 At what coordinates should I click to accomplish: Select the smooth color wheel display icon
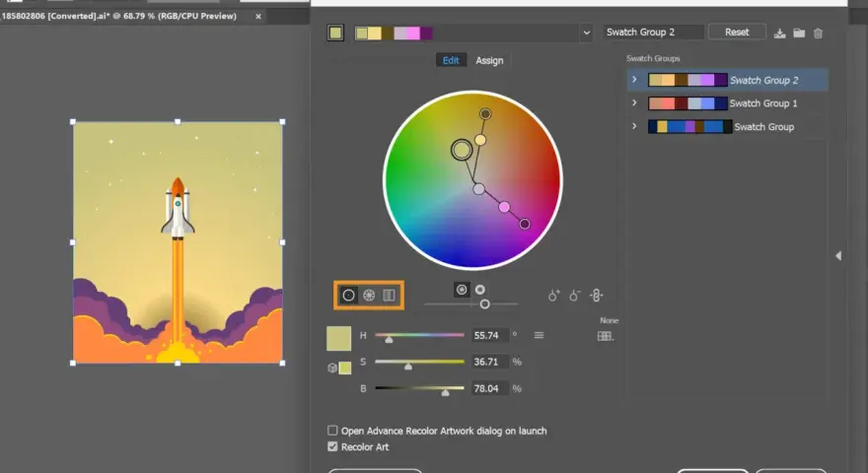point(348,296)
